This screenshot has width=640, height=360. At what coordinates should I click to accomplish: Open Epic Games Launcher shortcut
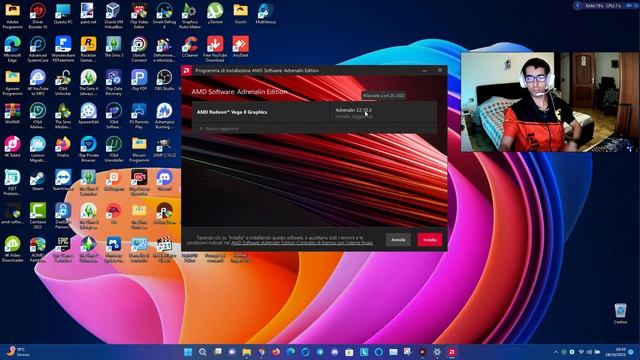coord(63,249)
